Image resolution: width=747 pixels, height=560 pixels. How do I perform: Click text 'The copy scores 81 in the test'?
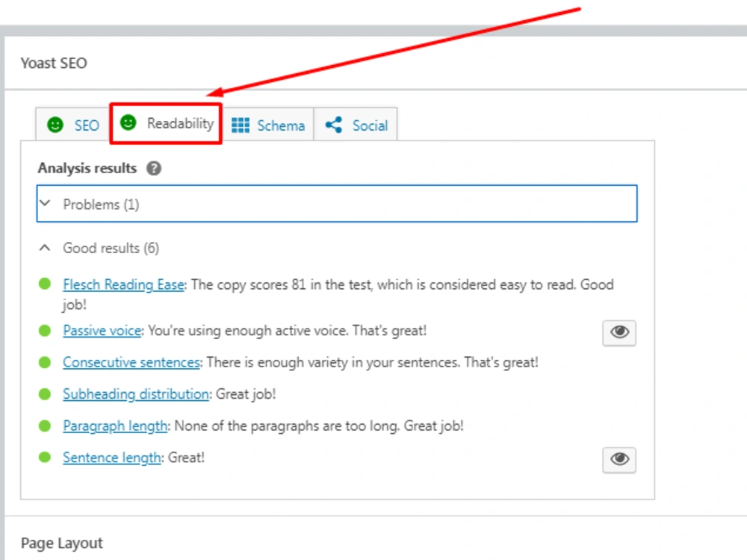pos(282,284)
